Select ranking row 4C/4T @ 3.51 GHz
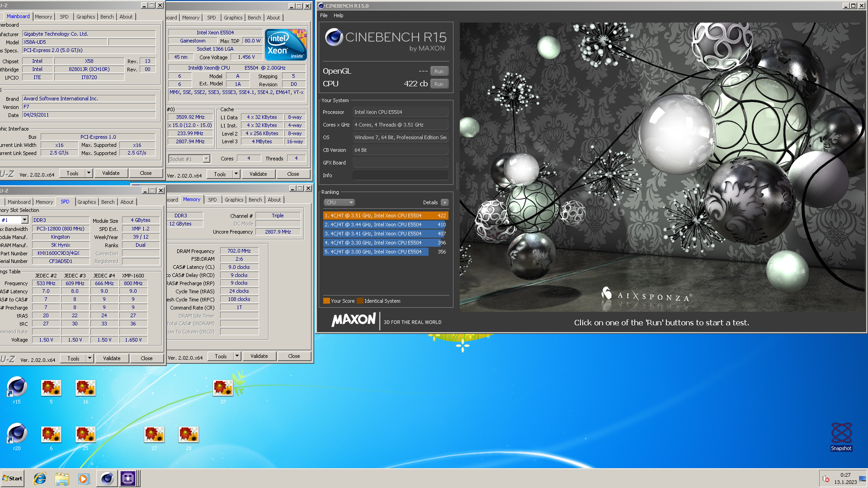Image resolution: width=868 pixels, height=488 pixels. click(x=386, y=216)
